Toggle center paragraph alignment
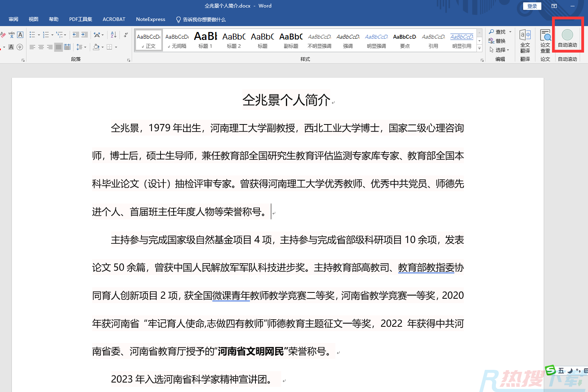Image resolution: width=588 pixels, height=392 pixels. tap(40, 47)
